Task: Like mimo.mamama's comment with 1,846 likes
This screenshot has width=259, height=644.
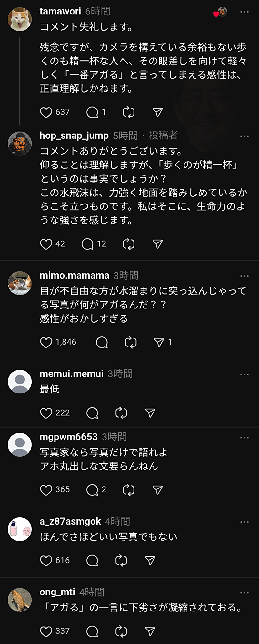Action: pyautogui.click(x=46, y=342)
